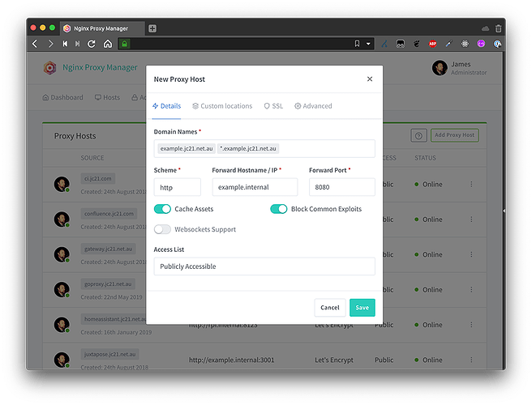The image size is (532, 405).
Task: Click the Save button
Action: 362,308
